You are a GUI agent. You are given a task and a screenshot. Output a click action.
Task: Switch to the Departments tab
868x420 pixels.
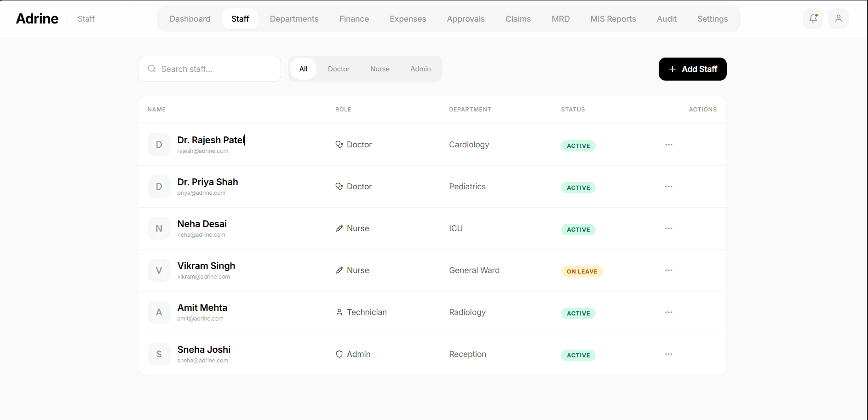coord(294,19)
